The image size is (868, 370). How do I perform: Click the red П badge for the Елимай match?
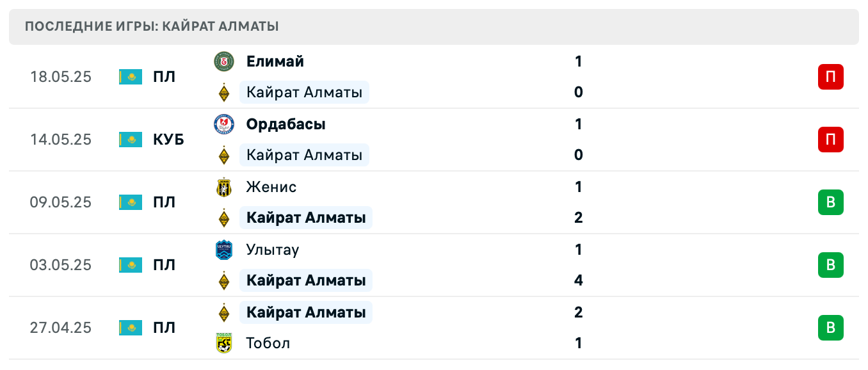[831, 77]
